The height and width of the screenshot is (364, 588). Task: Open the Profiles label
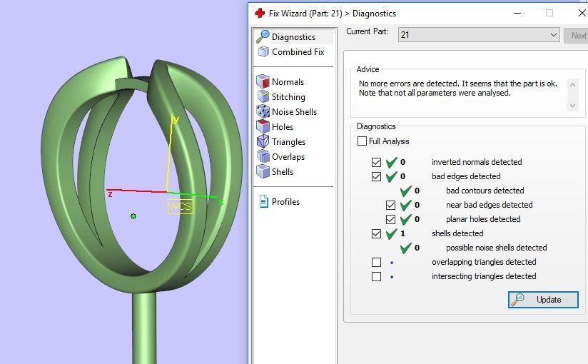pyautogui.click(x=285, y=202)
